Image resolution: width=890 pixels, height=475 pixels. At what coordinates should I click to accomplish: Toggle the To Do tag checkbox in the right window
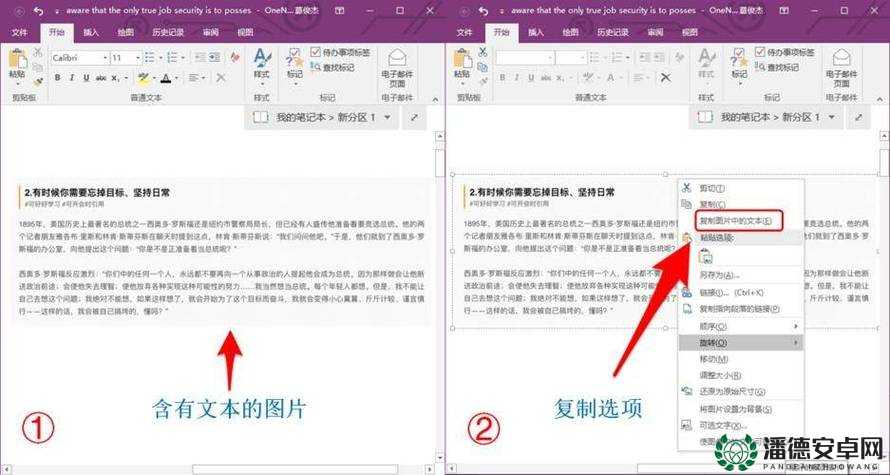(761, 53)
